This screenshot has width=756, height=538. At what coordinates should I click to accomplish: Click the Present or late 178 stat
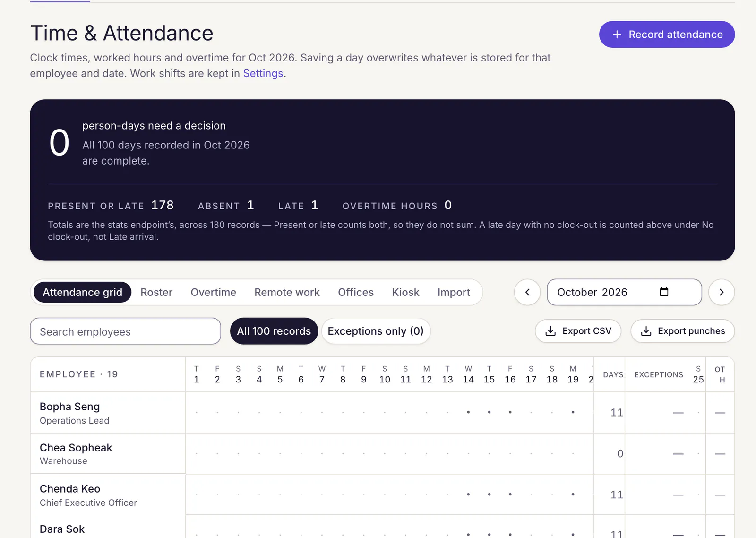coord(111,205)
